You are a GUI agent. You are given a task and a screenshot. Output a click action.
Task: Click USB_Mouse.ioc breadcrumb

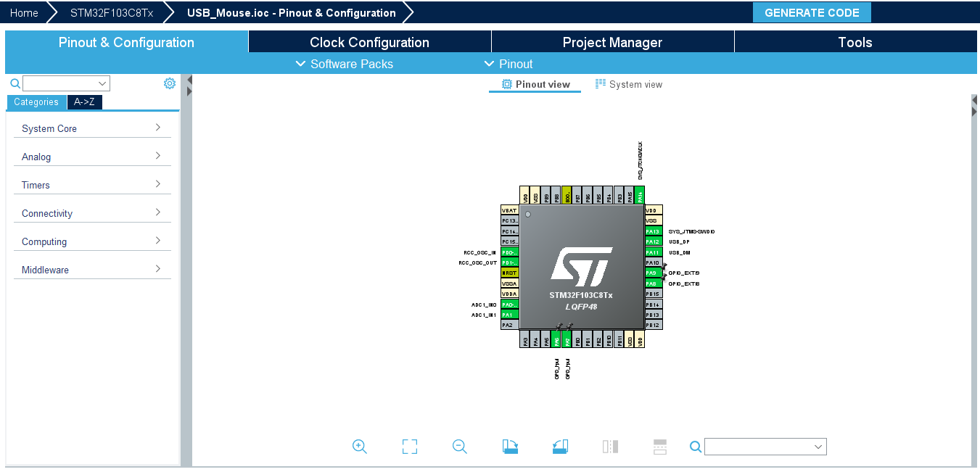click(292, 13)
